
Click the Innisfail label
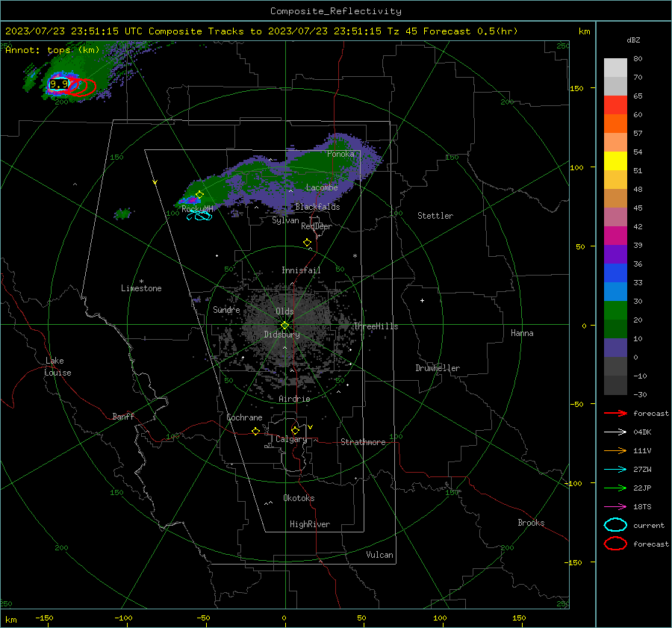click(x=301, y=270)
